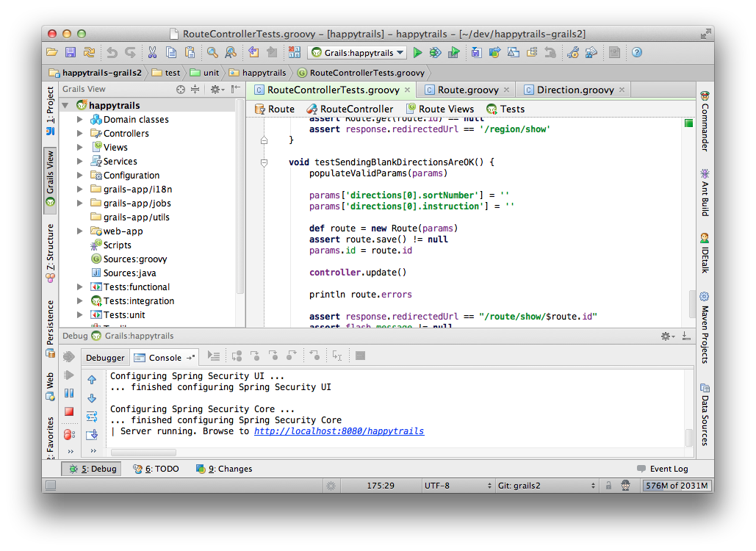Click the Save All disk icon
This screenshot has height=551, width=756.
point(71,52)
